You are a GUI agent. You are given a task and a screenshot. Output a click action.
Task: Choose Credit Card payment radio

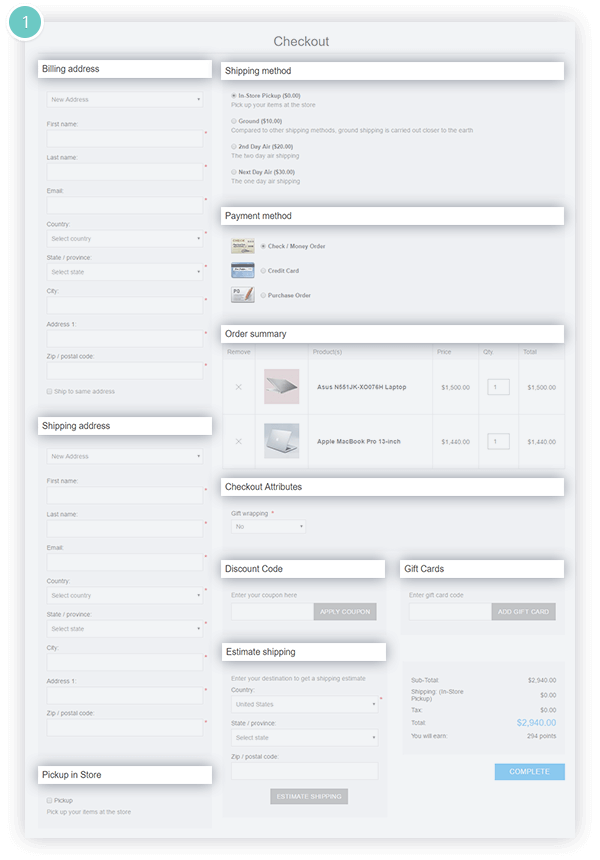click(263, 270)
